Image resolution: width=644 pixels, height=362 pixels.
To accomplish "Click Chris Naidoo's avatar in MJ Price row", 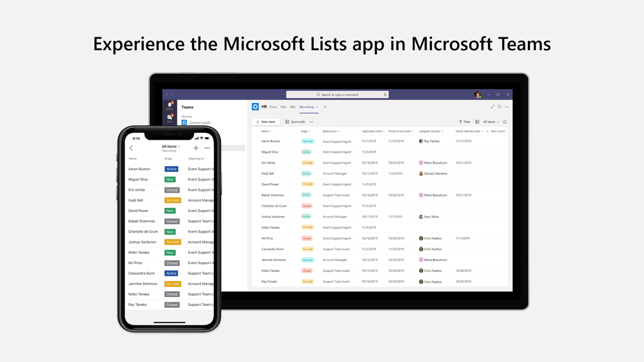I will point(421,238).
